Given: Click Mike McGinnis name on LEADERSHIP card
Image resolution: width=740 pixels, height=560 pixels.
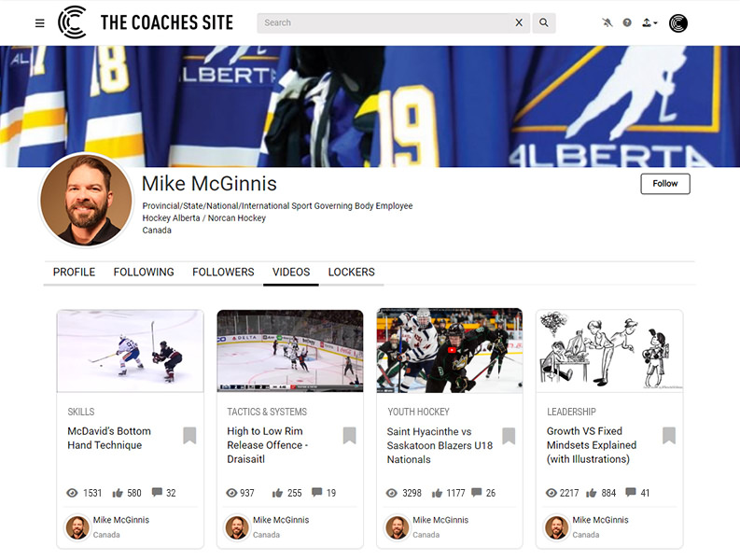Looking at the screenshot, I should point(600,520).
